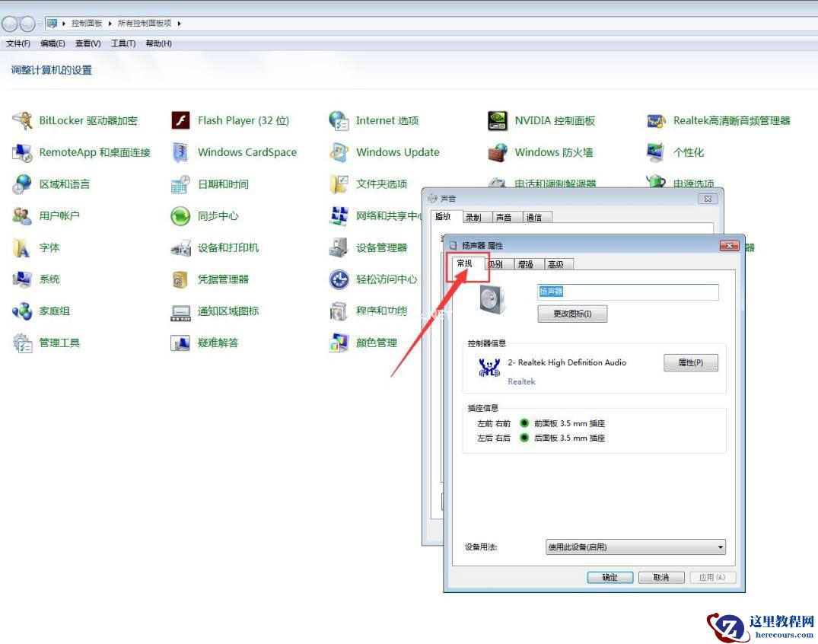818x644 pixels.
Task: Open BitLocker drive encryption icon
Action: point(22,120)
